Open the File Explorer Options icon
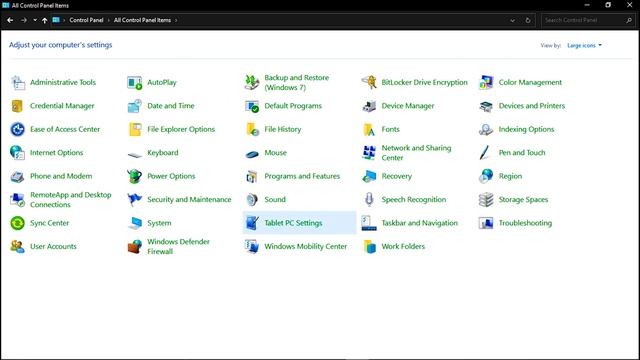 click(x=134, y=129)
